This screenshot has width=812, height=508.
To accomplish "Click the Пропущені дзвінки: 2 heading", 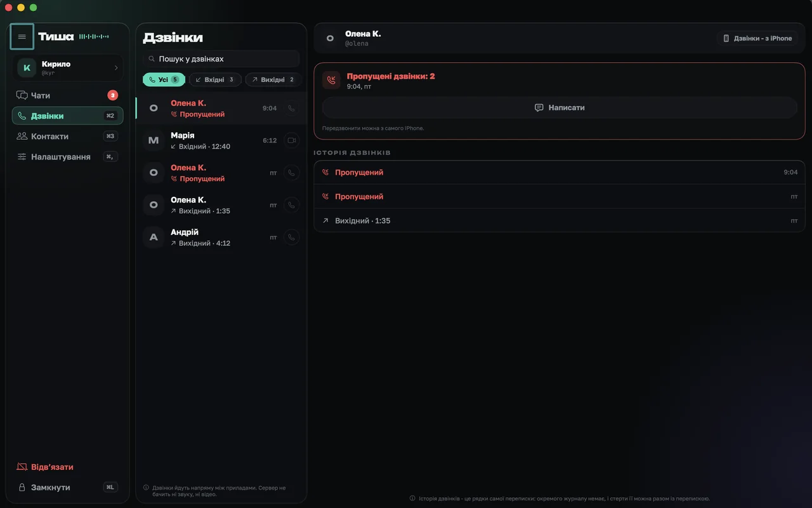I will (391, 76).
